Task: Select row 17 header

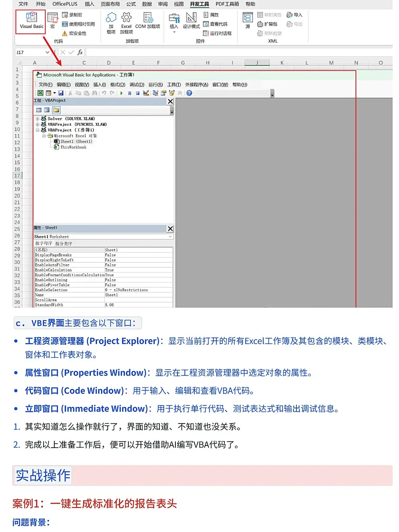Action: tap(18, 176)
